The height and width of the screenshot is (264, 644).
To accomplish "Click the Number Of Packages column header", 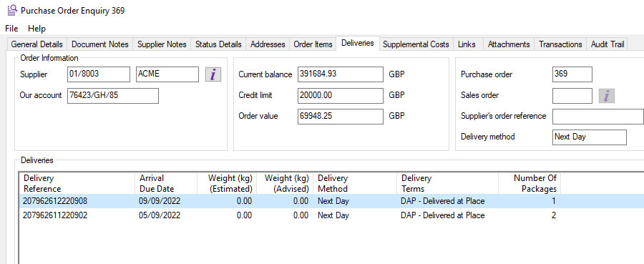I will 530,184.
